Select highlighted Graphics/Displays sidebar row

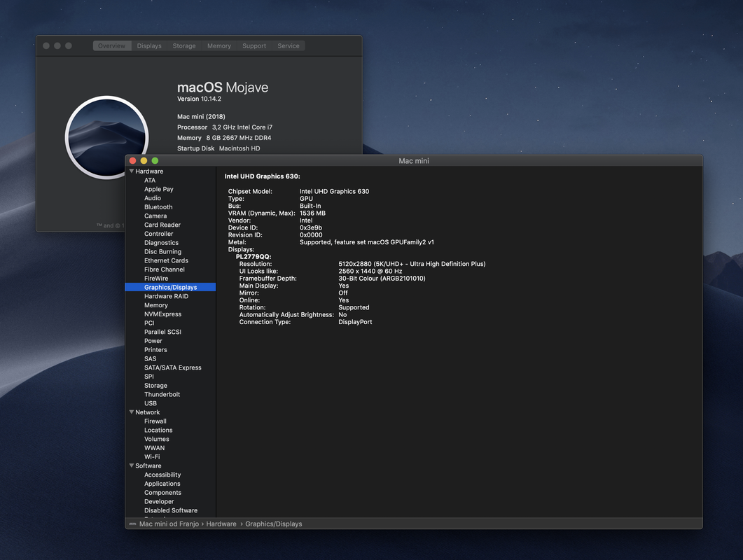170,287
